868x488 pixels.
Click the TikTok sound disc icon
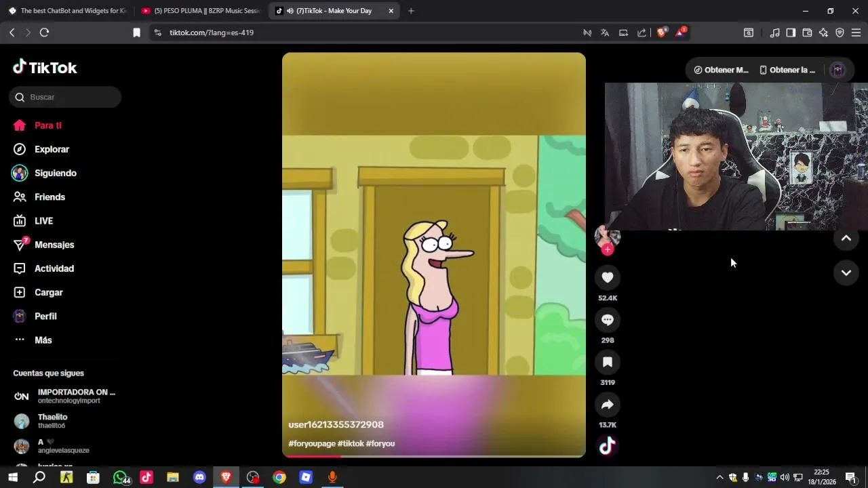[608, 445]
